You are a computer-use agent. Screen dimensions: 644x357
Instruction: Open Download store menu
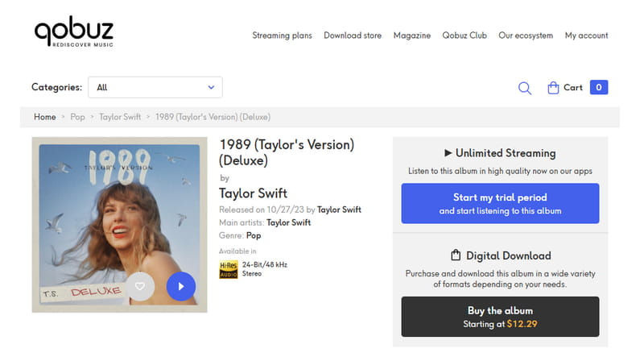pos(353,35)
